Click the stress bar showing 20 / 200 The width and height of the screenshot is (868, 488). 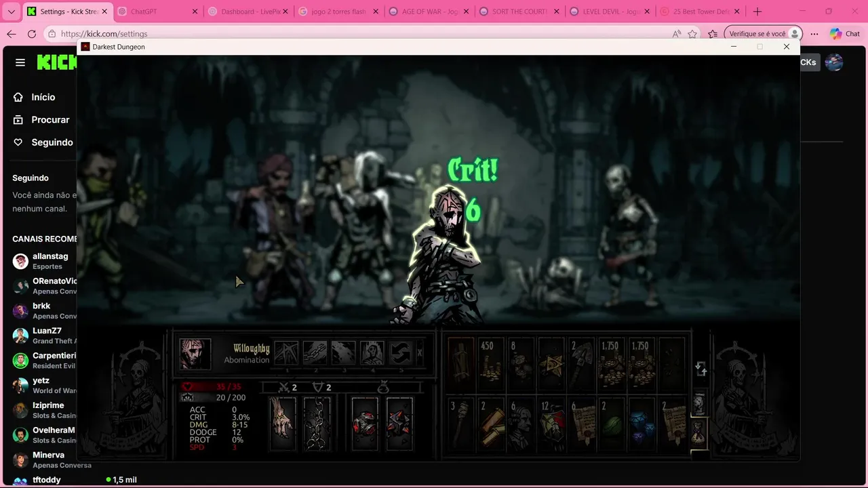(x=213, y=398)
